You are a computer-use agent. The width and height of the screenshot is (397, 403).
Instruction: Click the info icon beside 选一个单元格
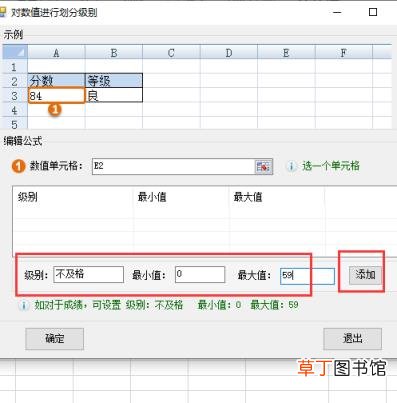tap(291, 166)
